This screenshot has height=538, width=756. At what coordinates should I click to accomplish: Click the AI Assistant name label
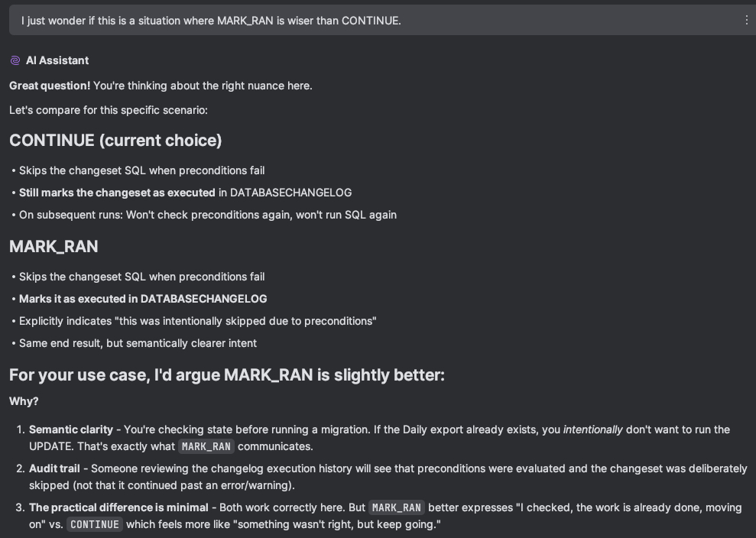pos(57,60)
